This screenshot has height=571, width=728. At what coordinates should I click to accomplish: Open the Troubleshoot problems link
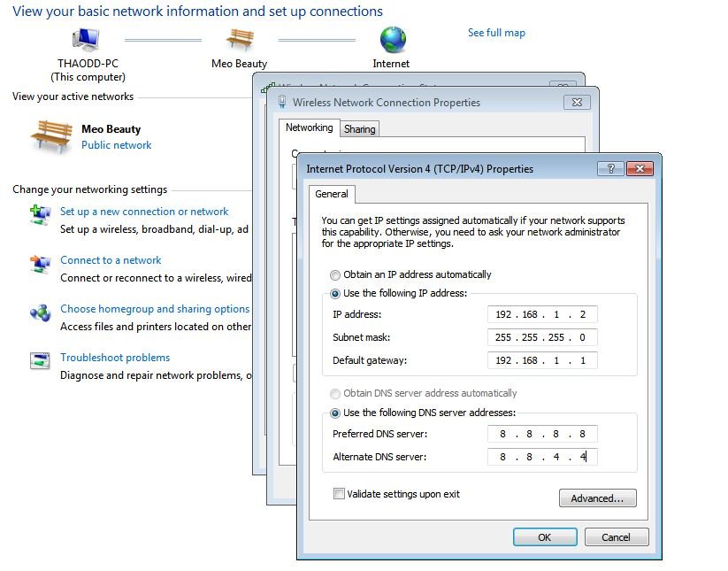click(x=115, y=358)
